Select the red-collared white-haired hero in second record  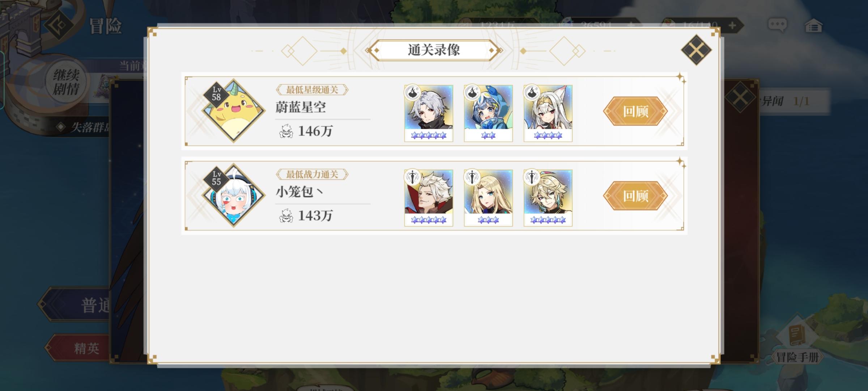point(429,198)
